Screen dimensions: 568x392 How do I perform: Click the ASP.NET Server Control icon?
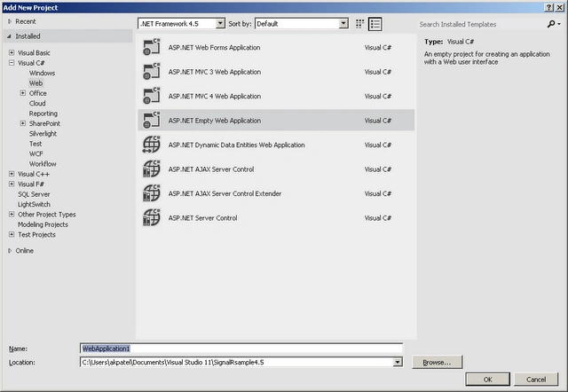coord(152,217)
